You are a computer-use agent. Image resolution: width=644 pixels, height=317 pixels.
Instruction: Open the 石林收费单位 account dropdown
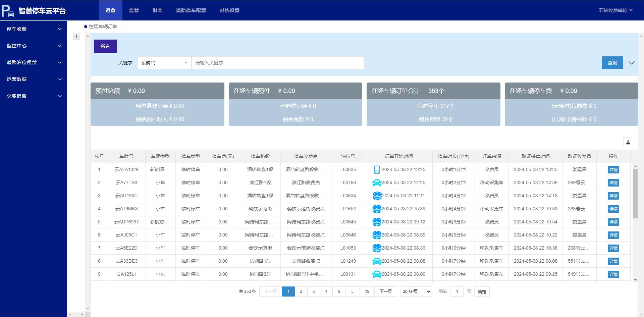pyautogui.click(x=615, y=10)
